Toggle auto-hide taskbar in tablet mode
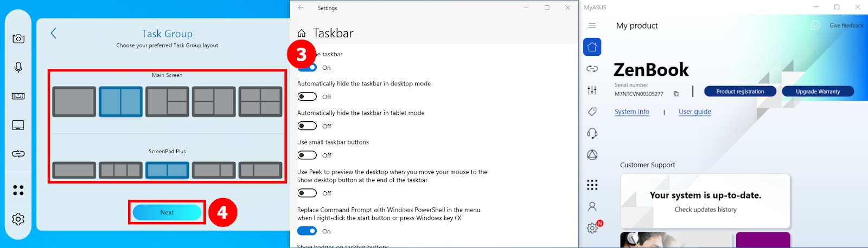 307,126
